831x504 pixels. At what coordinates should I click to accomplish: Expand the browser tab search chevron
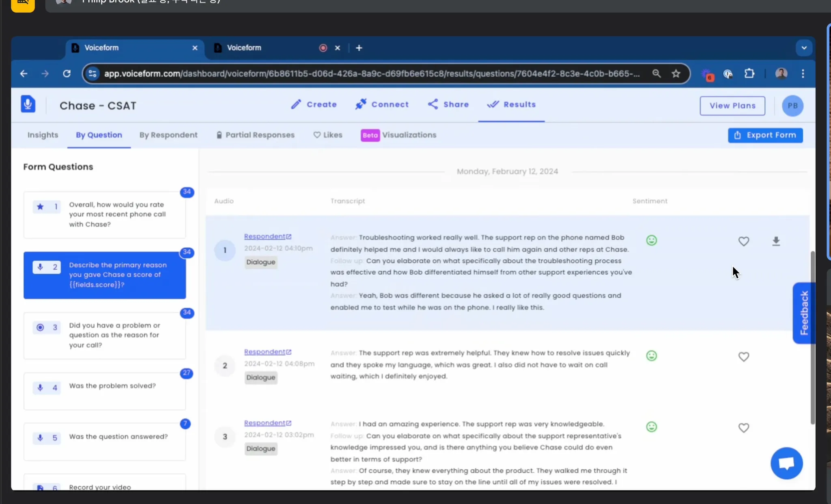pyautogui.click(x=803, y=48)
